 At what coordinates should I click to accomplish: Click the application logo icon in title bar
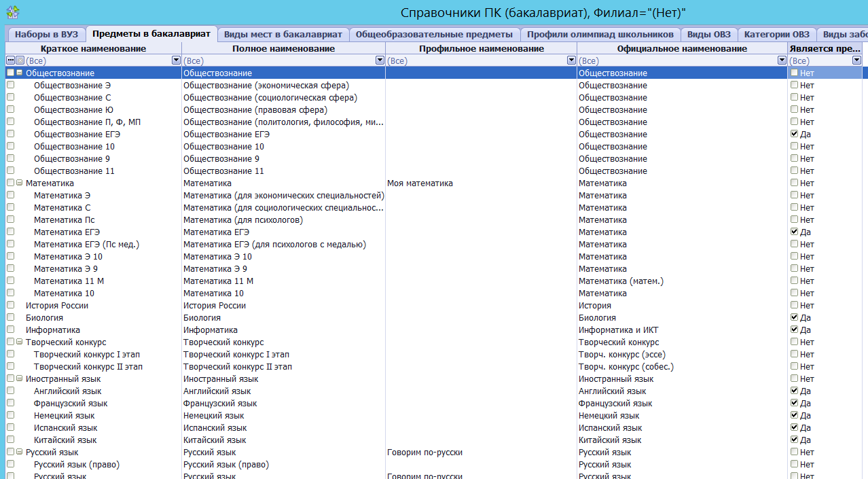[12, 12]
